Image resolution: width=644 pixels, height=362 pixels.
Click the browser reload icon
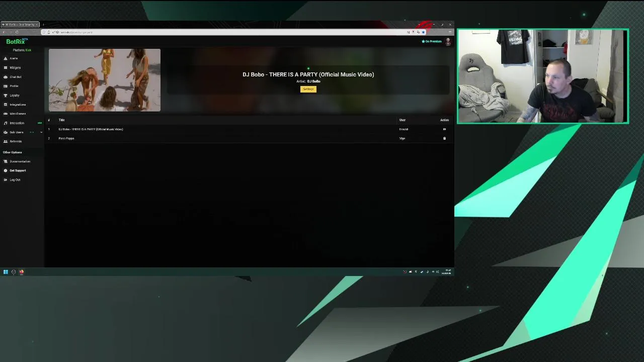coord(17,32)
